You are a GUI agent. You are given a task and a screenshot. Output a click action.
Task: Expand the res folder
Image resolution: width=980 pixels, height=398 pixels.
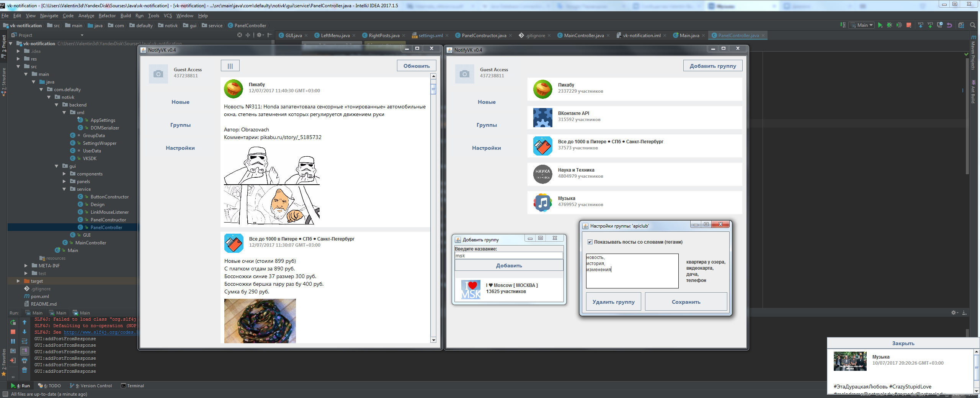pos(18,59)
